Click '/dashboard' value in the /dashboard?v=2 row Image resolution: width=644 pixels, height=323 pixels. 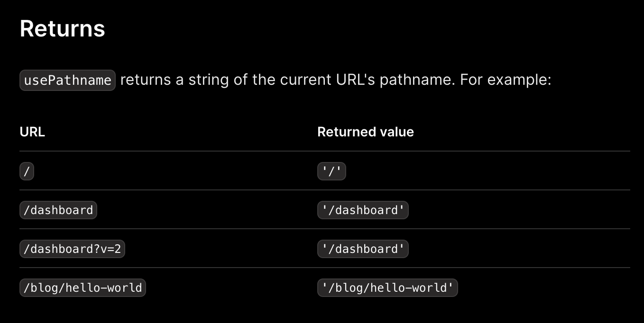363,249
